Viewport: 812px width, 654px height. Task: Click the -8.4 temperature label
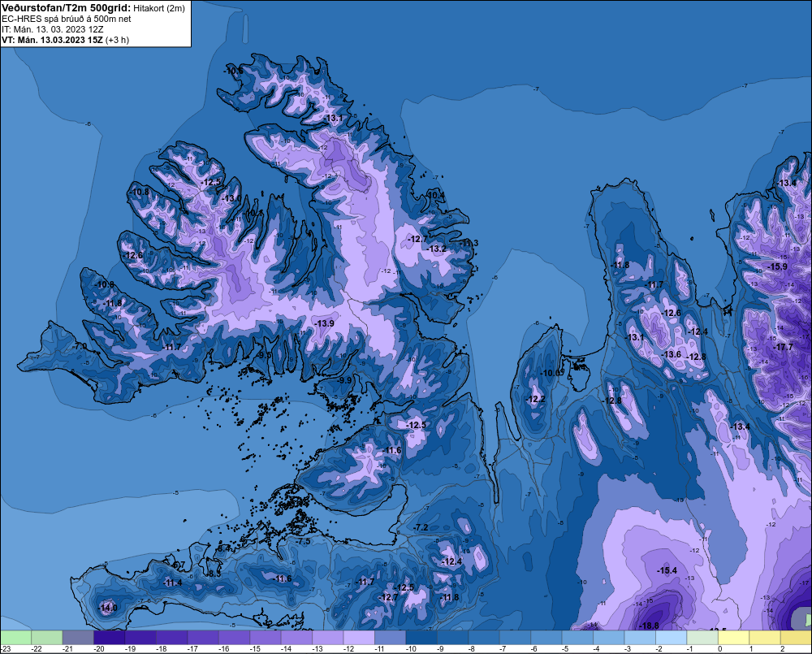tap(223, 548)
